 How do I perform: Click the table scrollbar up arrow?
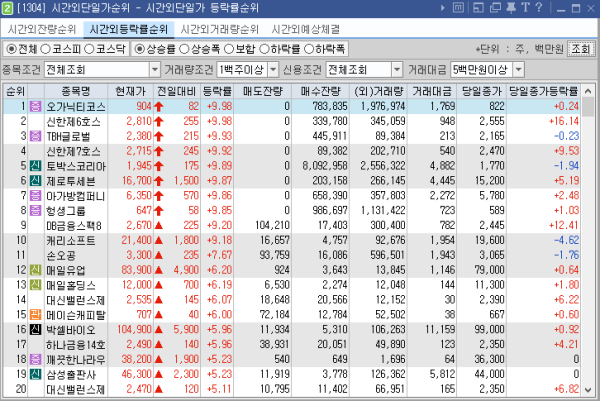(588, 91)
